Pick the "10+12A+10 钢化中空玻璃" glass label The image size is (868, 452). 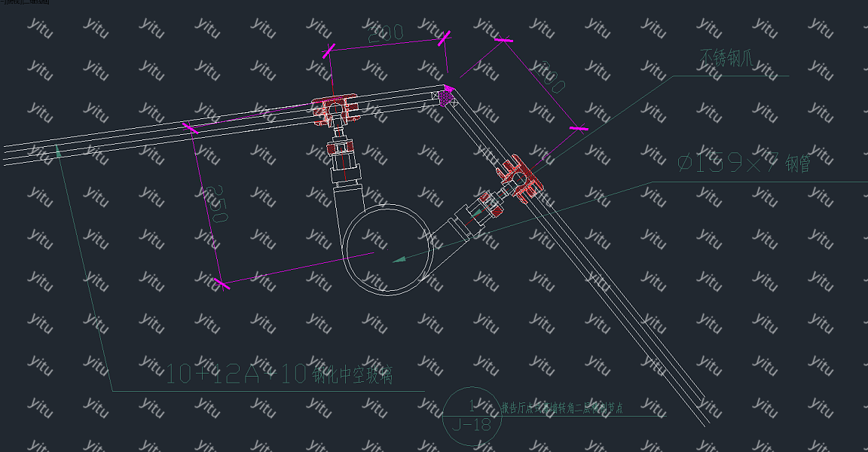[x=280, y=374]
